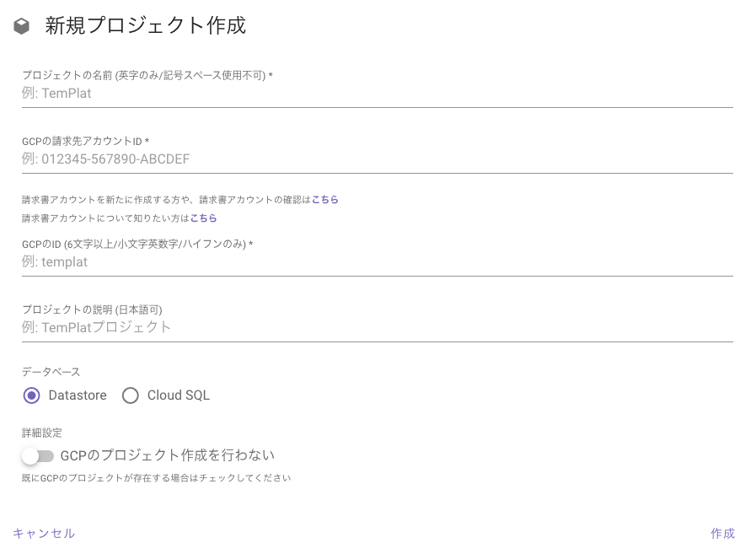Open こちら link for billing account confirmation
The width and height of the screenshot is (756, 554).
(324, 200)
